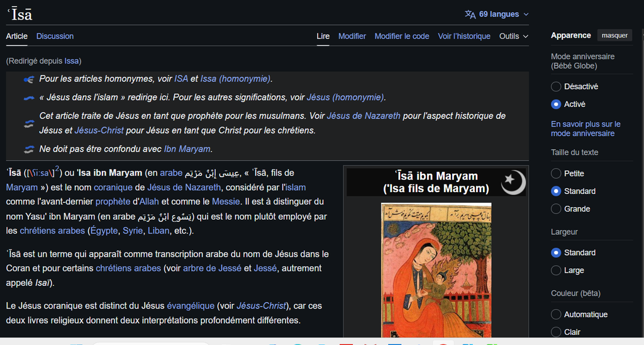
Task: Click the footnote reference 2
Action: click(57, 169)
